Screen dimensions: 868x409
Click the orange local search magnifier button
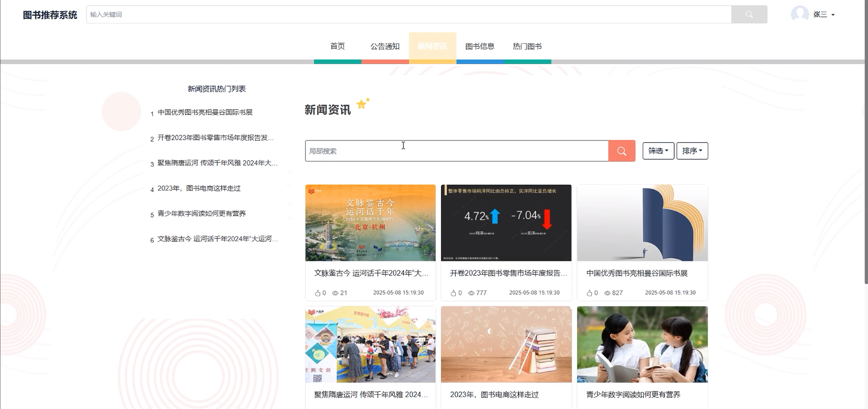[x=621, y=151]
